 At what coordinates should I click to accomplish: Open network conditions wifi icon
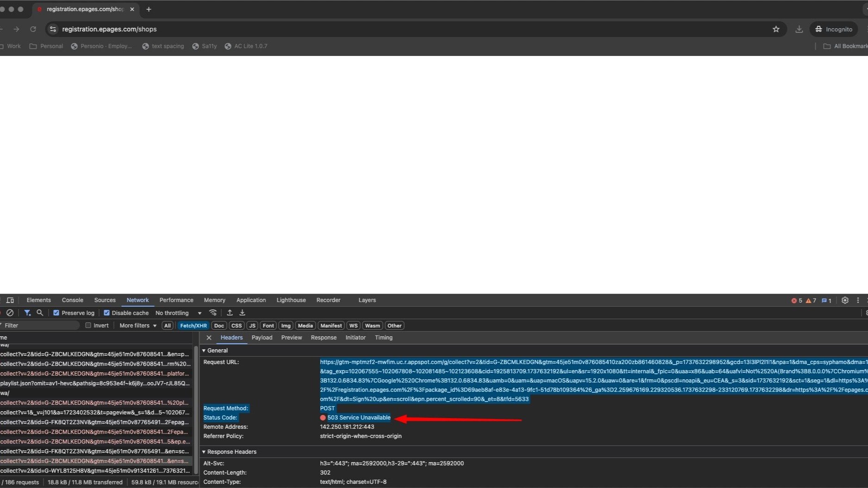click(213, 313)
